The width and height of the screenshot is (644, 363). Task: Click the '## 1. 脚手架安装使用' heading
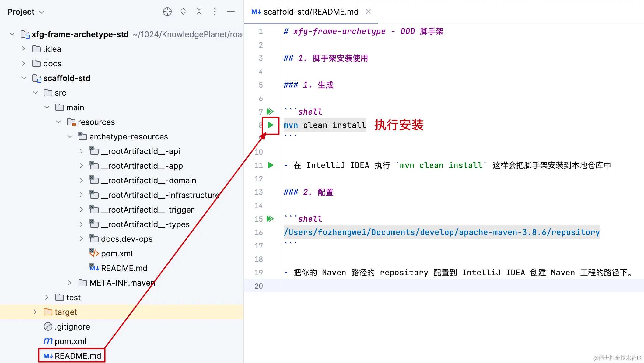point(326,58)
